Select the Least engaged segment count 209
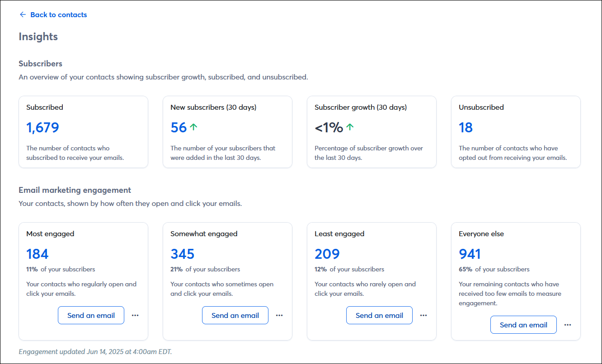Screen dimensions: 602x364 (327, 254)
